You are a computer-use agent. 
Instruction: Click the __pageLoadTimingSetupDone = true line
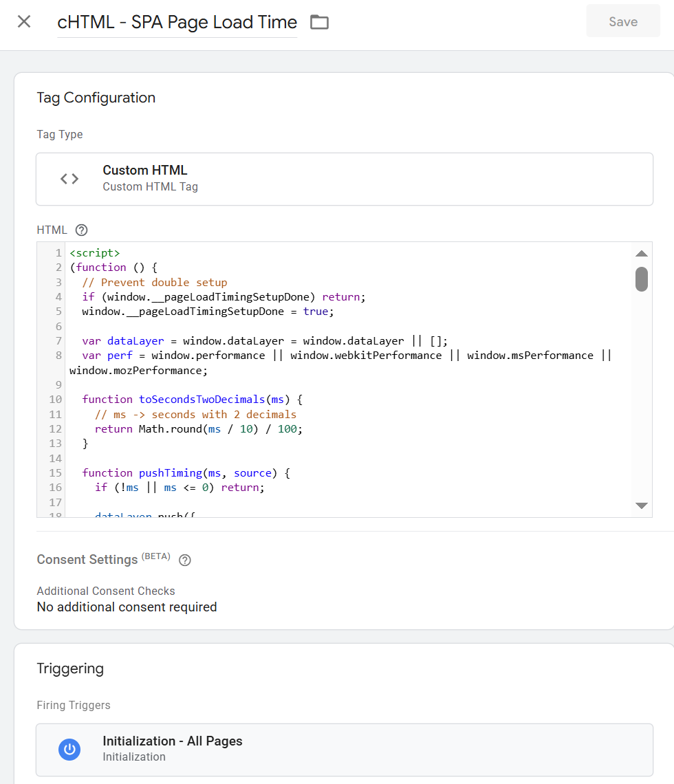click(208, 312)
